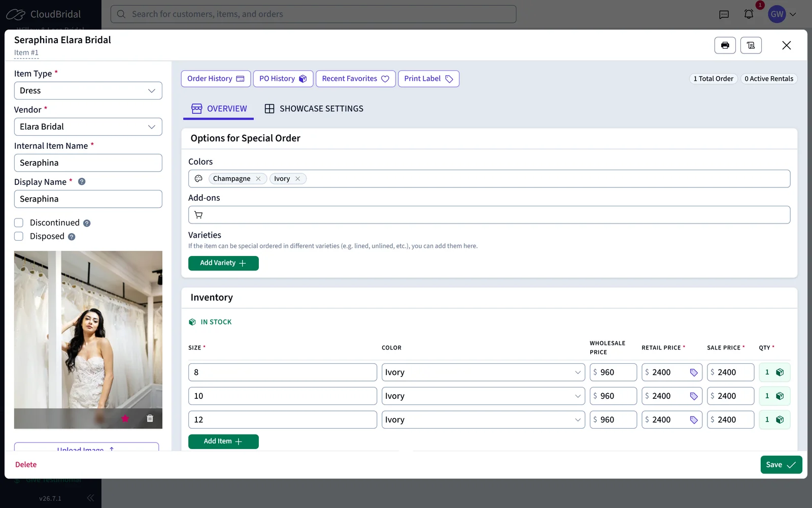Click the 0 Active Rentals badge
Viewport: 812px width, 508px height.
point(769,79)
